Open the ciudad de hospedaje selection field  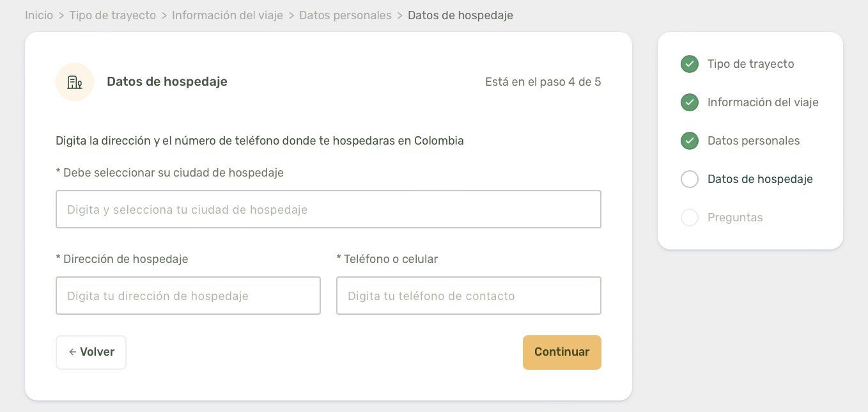coord(329,209)
